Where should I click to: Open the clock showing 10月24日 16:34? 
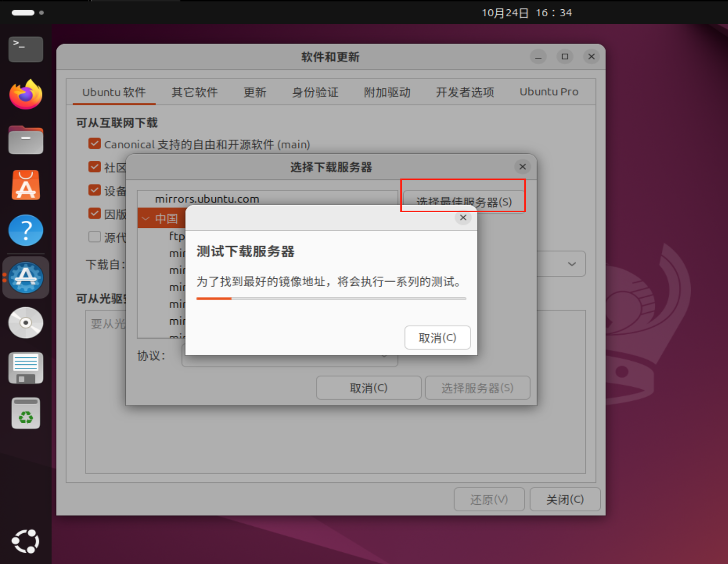[x=527, y=13]
